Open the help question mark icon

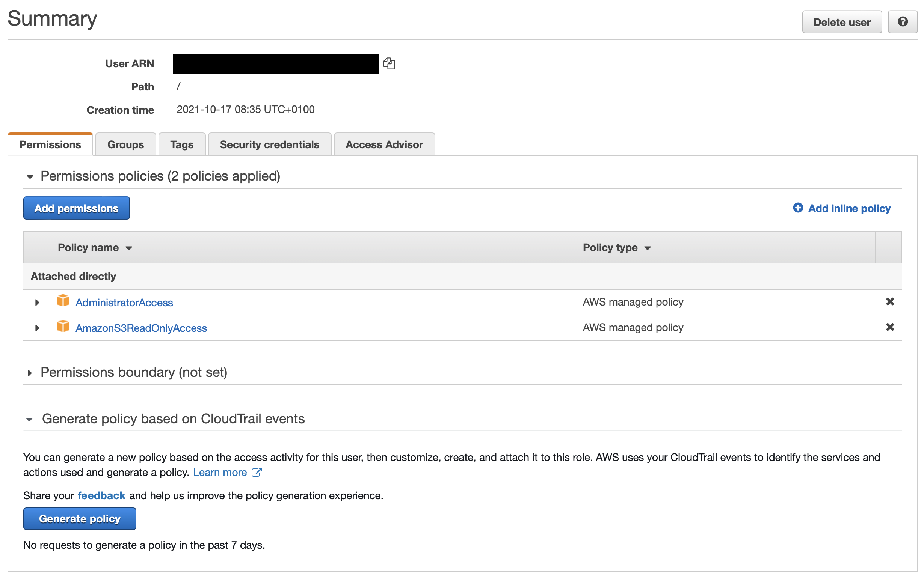[903, 22]
